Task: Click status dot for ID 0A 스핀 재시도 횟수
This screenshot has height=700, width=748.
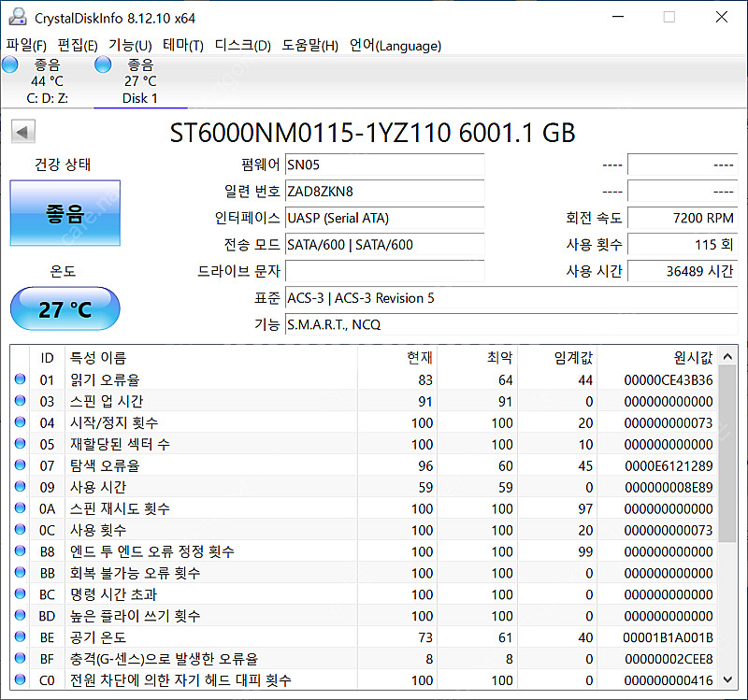Action: pyautogui.click(x=20, y=507)
